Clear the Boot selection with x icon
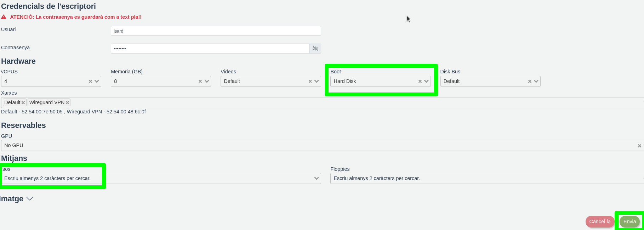 pos(420,82)
